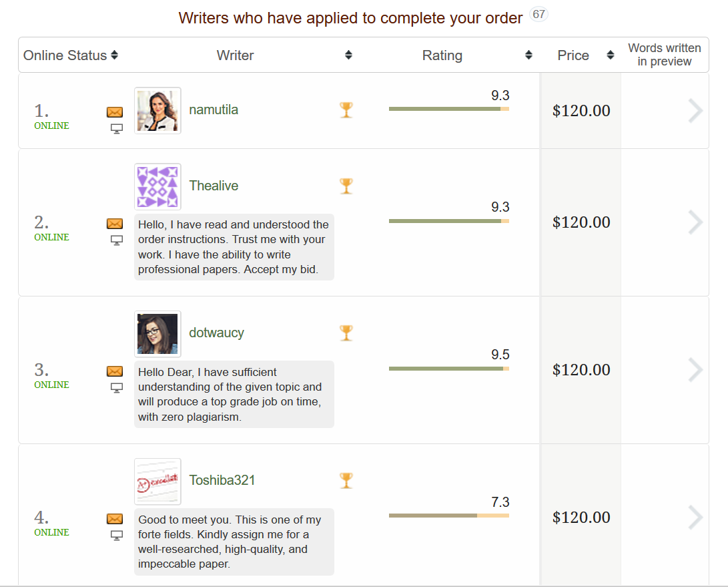728x587 pixels.
Task: Sort by Online Status column arrows
Action: pos(114,55)
